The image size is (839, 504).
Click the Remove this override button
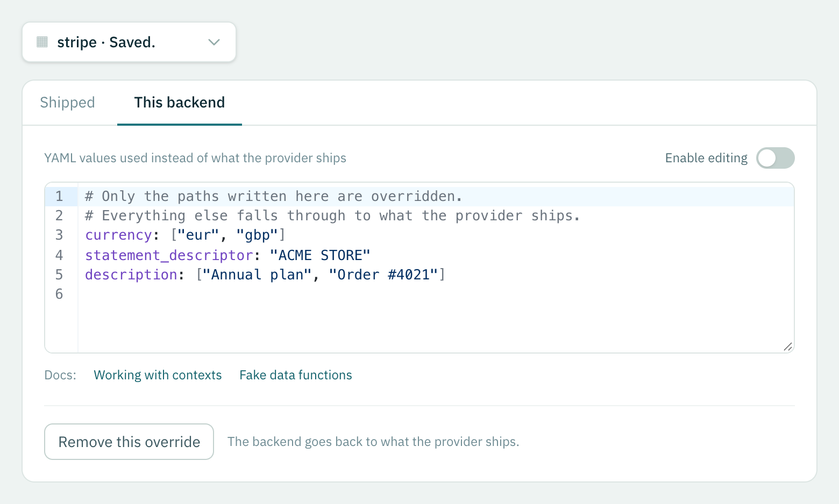[129, 442]
